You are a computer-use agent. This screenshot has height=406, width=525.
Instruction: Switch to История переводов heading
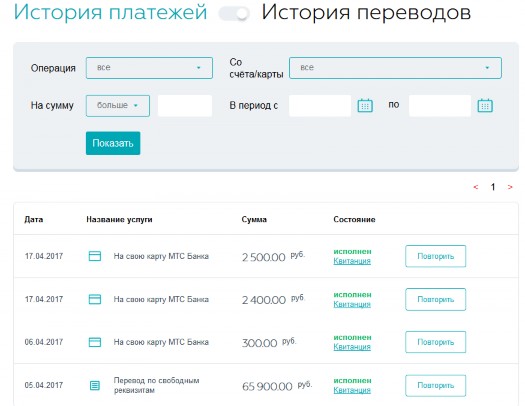pyautogui.click(x=366, y=12)
